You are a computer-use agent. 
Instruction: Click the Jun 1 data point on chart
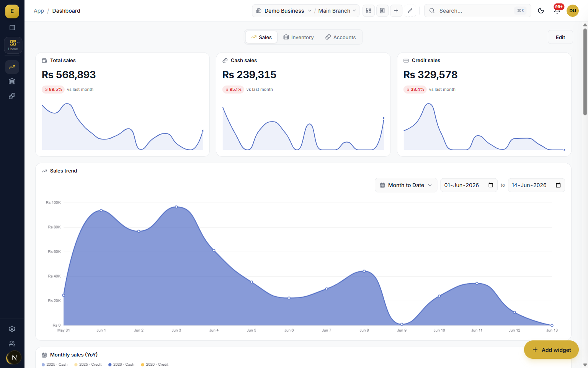101,210
